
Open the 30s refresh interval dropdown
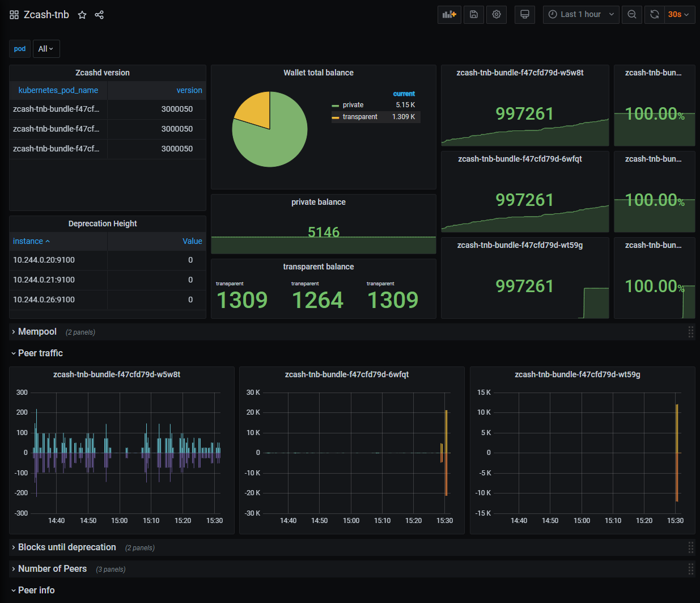click(x=679, y=15)
